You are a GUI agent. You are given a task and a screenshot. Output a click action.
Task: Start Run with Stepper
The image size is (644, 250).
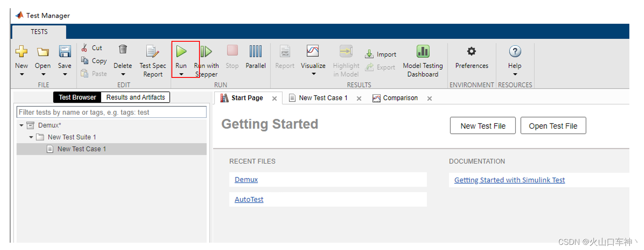pos(206,60)
